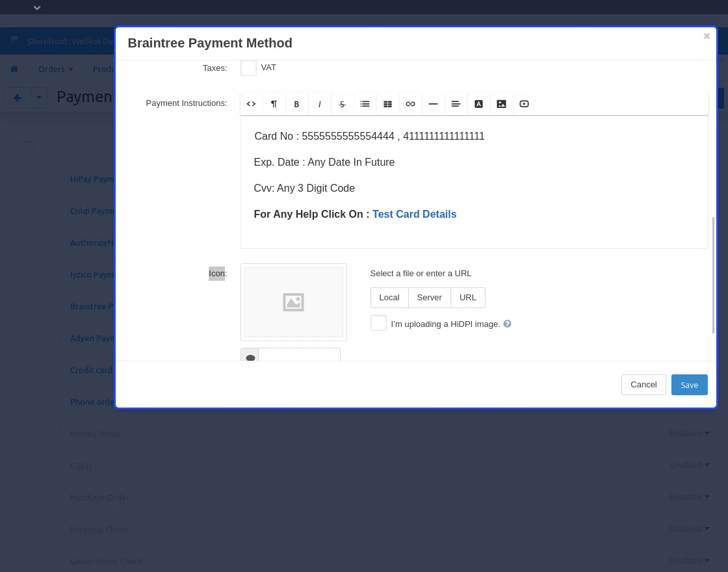Save the Braintree payment method

(x=690, y=385)
